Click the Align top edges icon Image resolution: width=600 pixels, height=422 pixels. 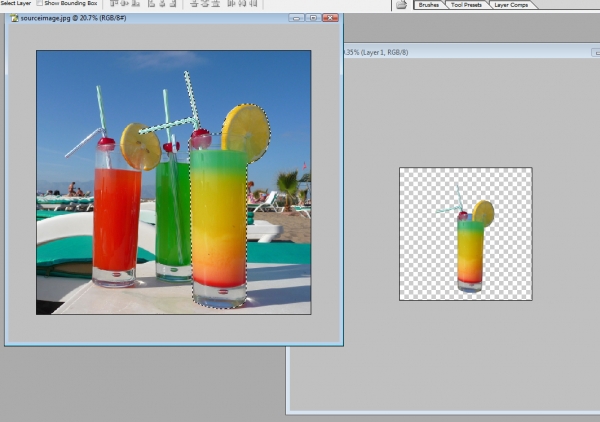[x=114, y=3]
